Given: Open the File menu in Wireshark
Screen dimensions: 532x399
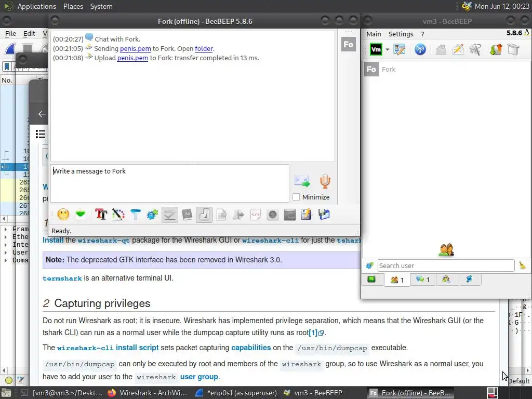Looking at the screenshot, I should (x=10, y=34).
